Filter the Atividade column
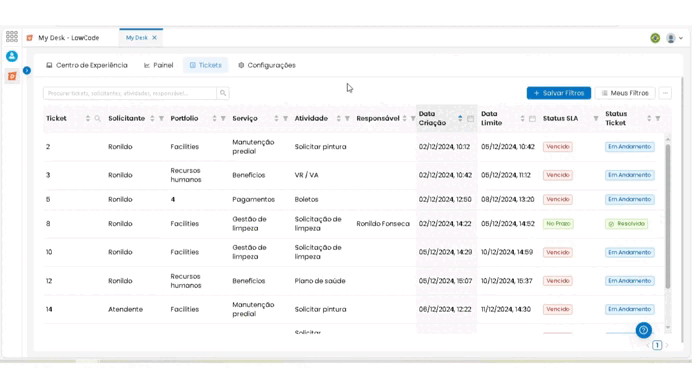 click(347, 118)
